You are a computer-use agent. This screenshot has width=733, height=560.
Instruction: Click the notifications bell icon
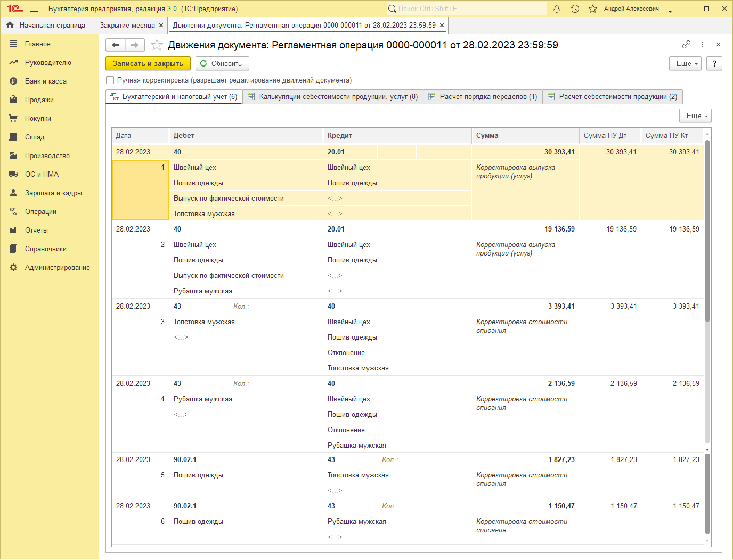tap(557, 9)
